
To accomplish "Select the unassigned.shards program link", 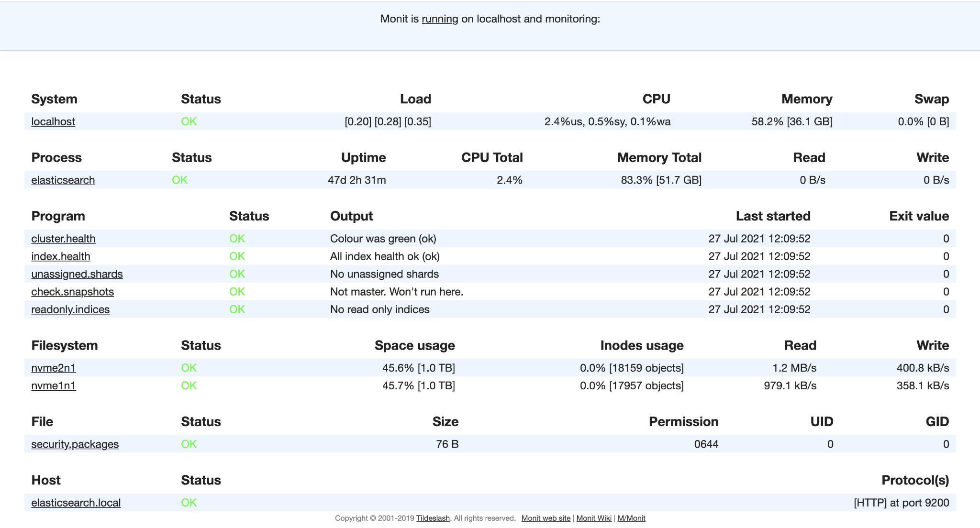I will click(x=77, y=274).
